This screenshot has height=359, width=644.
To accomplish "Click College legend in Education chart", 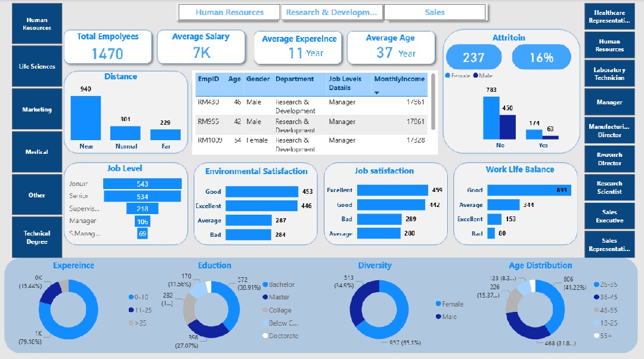I will (277, 310).
